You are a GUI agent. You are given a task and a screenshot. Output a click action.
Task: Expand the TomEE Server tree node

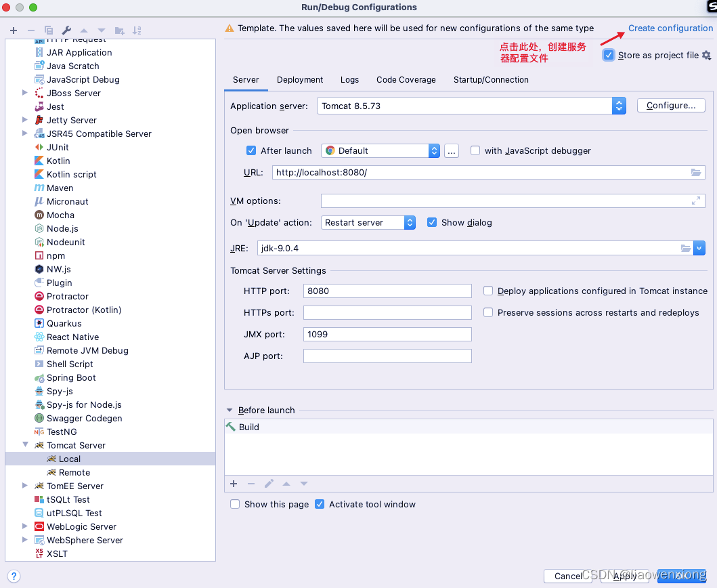click(x=25, y=486)
